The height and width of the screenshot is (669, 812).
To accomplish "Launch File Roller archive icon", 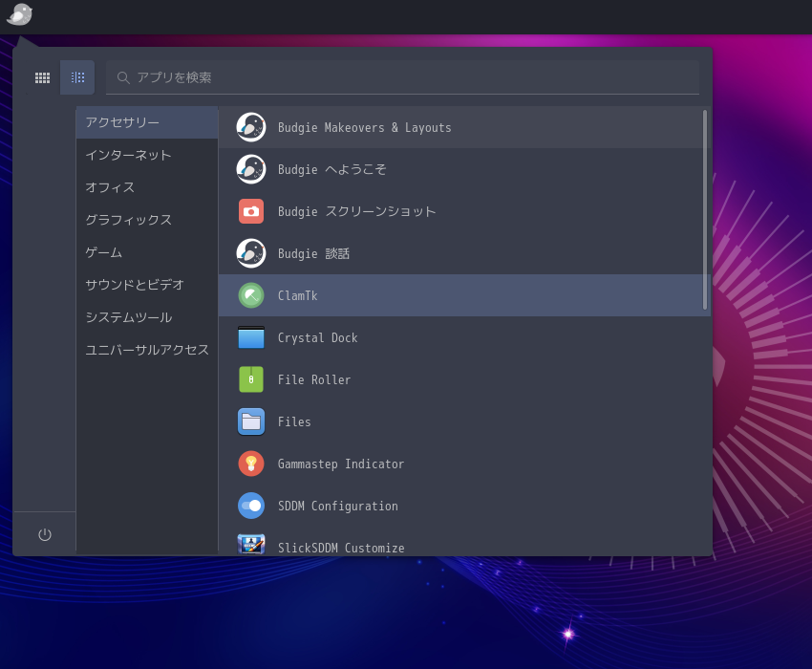I will coord(251,379).
